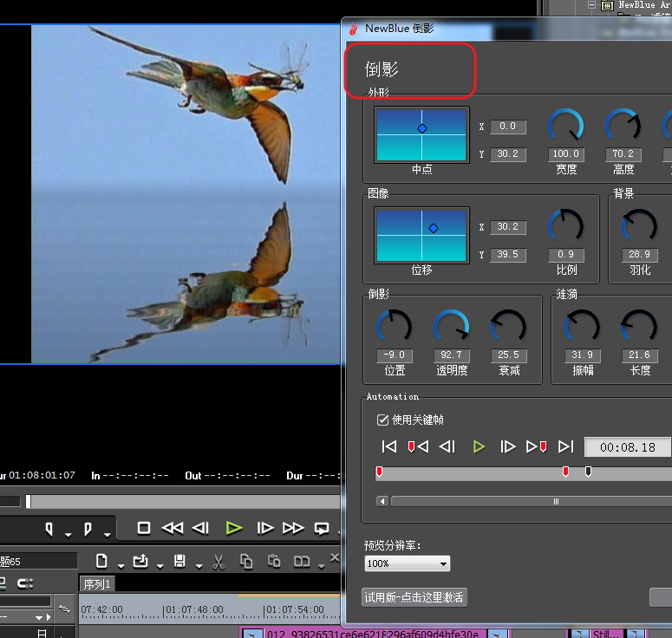Click the Fast Forward icon in player
The image size is (672, 638).
coord(293,528)
